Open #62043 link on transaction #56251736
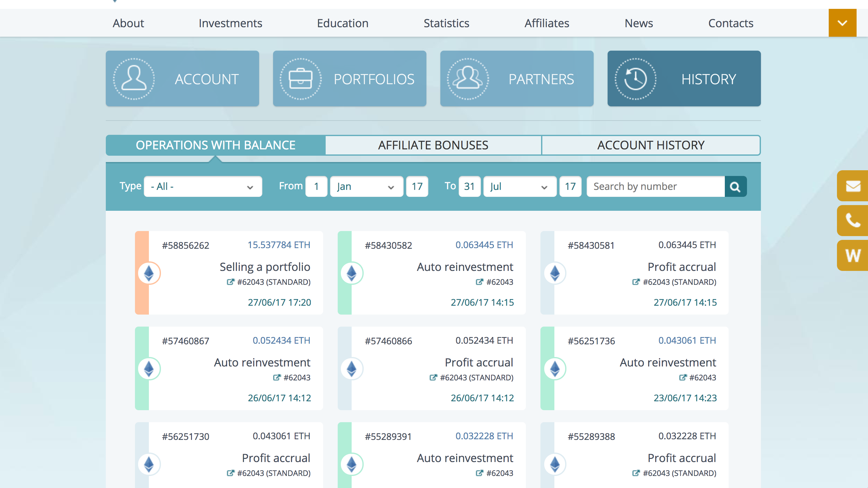Screen dimensions: 868x488 click(x=703, y=378)
